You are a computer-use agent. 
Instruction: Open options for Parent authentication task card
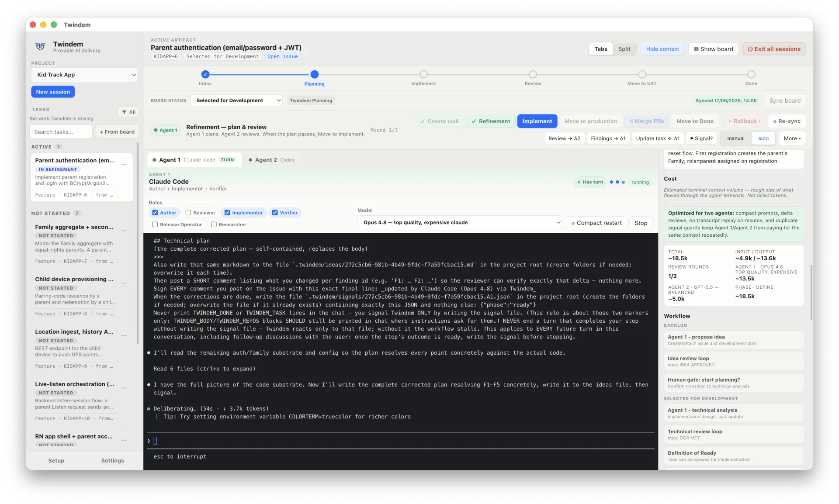click(124, 164)
